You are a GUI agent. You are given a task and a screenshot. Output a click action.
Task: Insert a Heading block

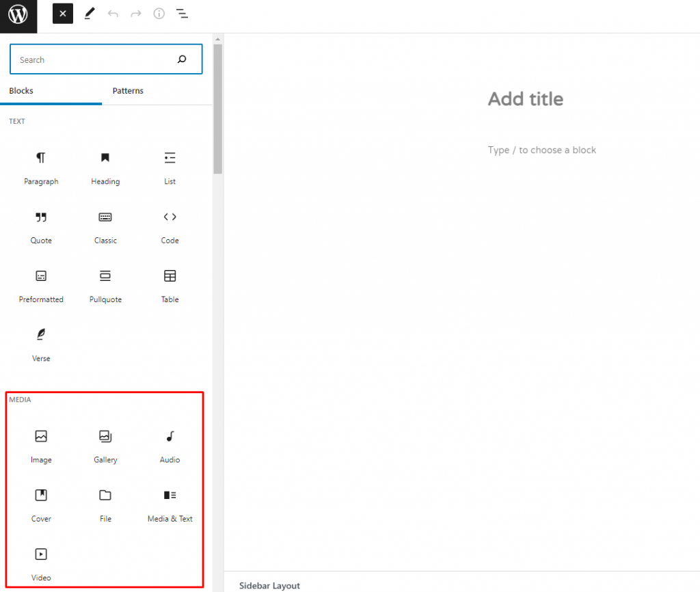(x=105, y=168)
